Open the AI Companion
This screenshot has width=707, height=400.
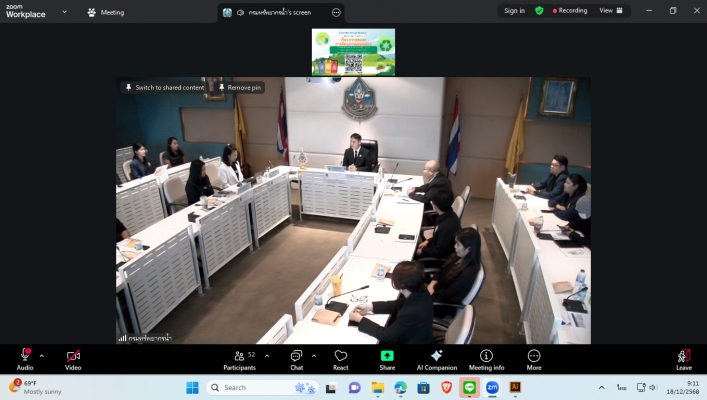click(x=436, y=357)
